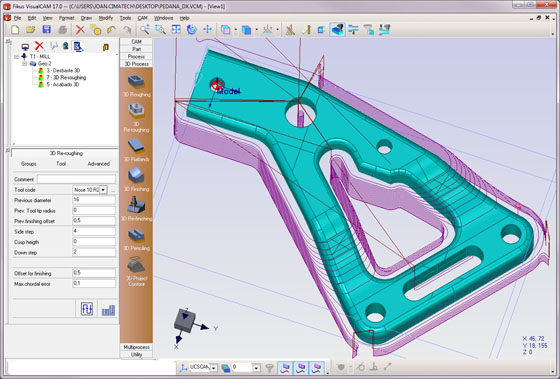This screenshot has height=379, width=560.
Task: Switch to the Advanced tab
Action: coord(99,164)
